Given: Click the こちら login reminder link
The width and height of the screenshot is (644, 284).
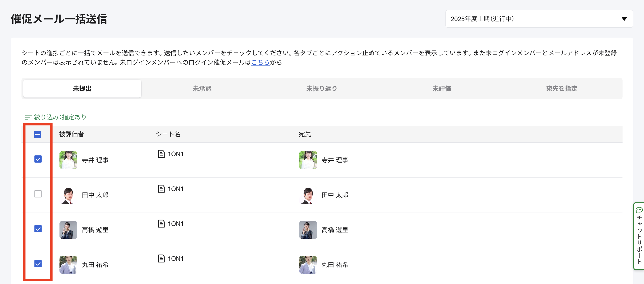Looking at the screenshot, I should tap(260, 62).
